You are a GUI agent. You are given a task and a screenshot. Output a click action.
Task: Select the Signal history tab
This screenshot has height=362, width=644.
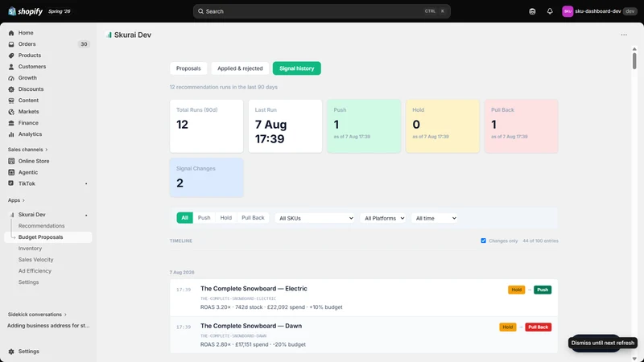296,68
